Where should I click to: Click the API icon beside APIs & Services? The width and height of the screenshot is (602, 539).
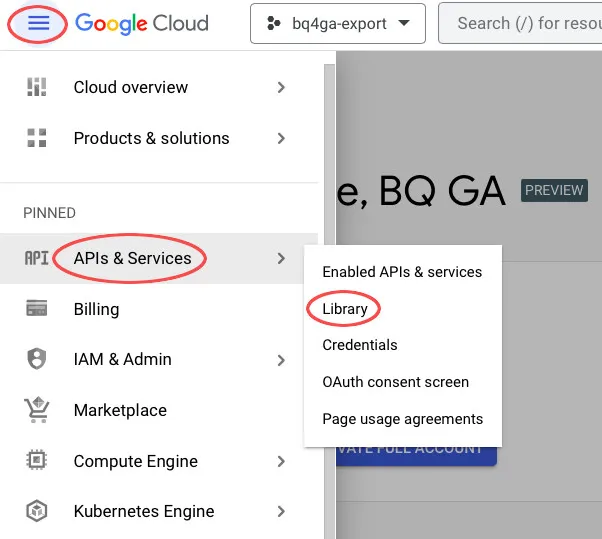(37, 258)
